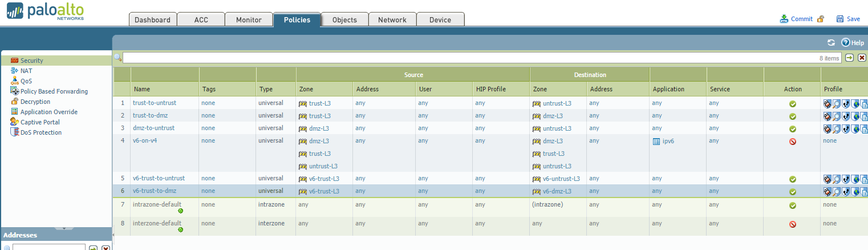Image resolution: width=868 pixels, height=250 pixels.
Task: Click the untrust-L3 destination zone of trust-to-untrust
Action: (557, 103)
